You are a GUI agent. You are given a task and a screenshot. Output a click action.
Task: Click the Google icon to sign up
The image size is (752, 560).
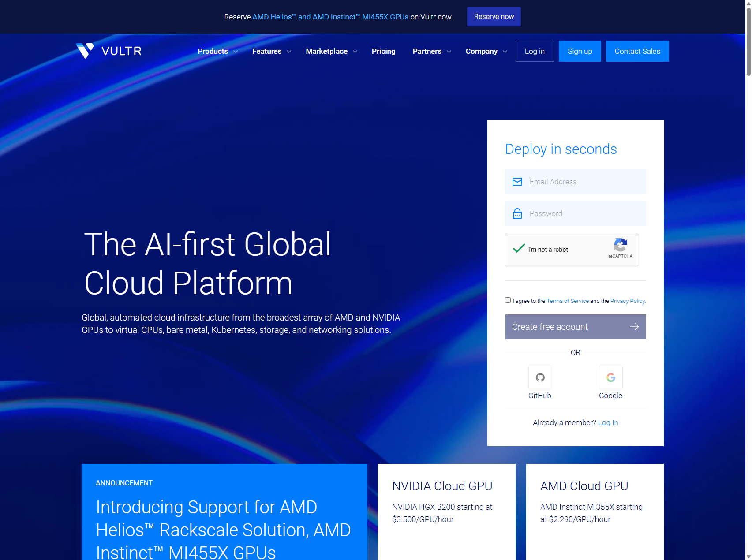pos(610,377)
